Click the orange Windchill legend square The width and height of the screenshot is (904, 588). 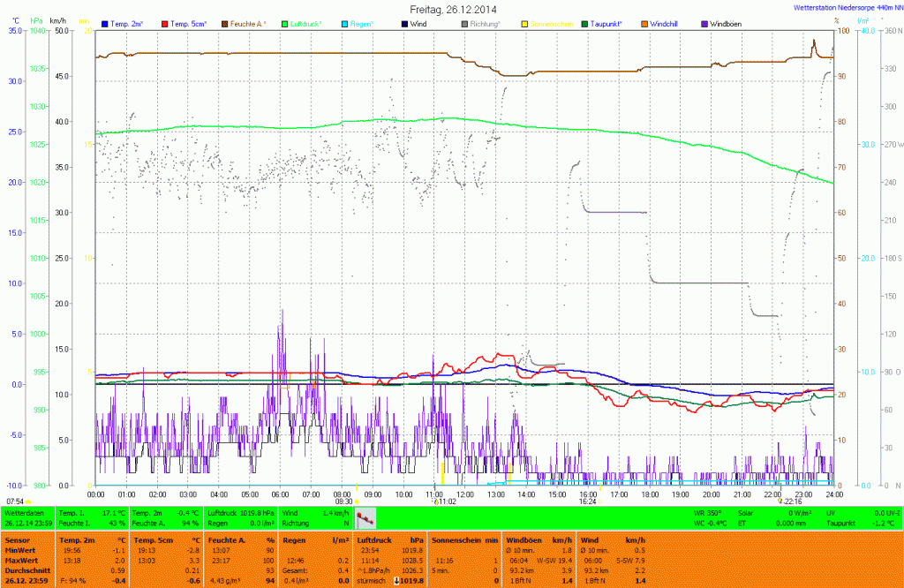(646, 23)
